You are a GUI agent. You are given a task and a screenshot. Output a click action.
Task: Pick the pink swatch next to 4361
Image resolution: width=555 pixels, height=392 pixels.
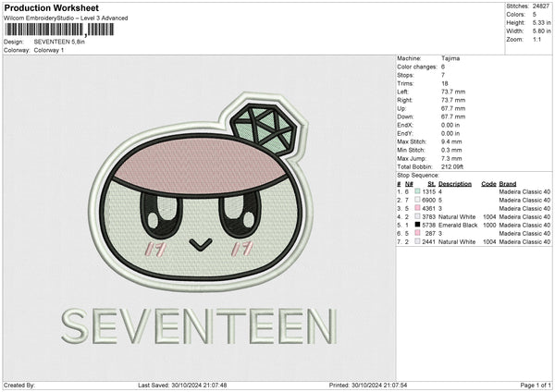point(418,208)
